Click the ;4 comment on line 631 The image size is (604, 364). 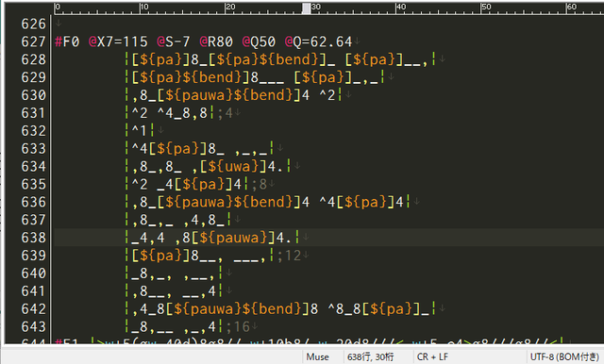225,113
